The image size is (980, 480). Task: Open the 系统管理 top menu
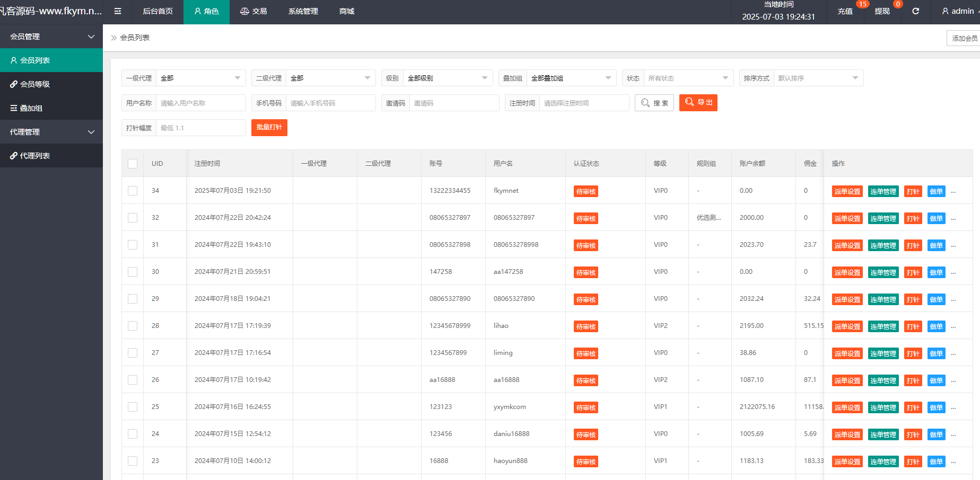click(x=303, y=11)
